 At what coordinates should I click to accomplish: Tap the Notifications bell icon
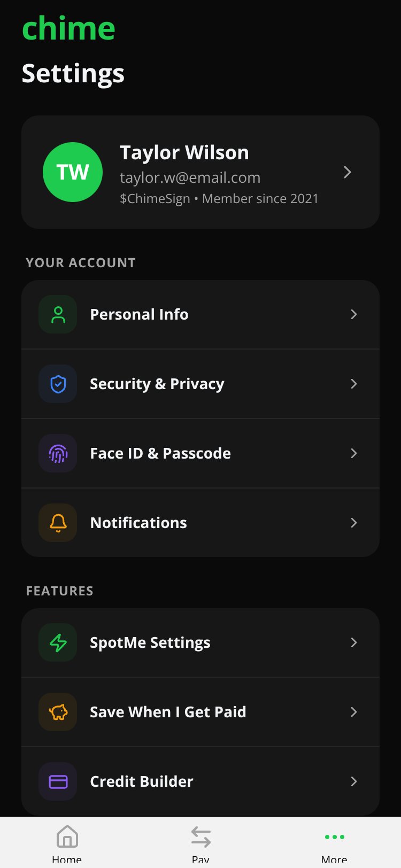coord(58,523)
